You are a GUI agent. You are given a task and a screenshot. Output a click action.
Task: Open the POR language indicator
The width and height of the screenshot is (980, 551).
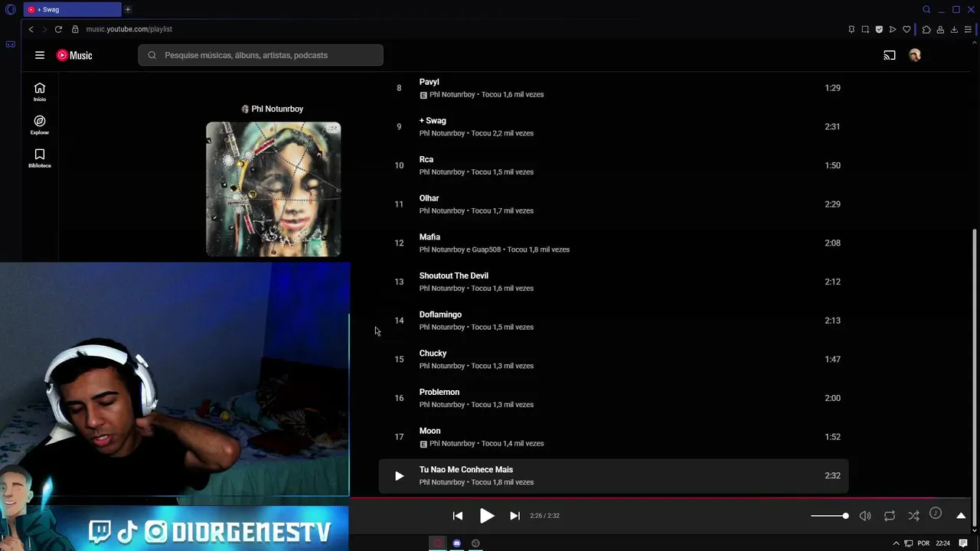(923, 543)
